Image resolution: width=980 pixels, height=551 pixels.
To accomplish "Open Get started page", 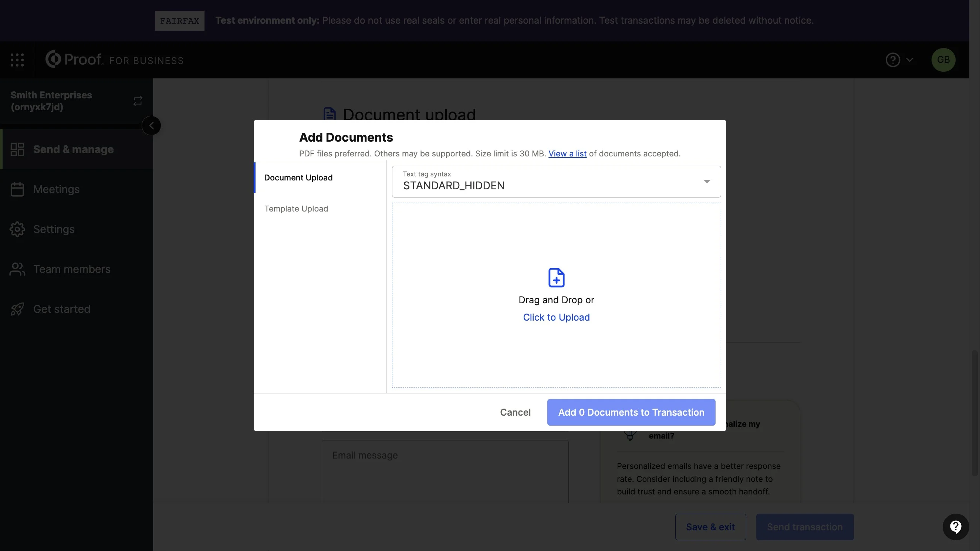I will 77,309.
